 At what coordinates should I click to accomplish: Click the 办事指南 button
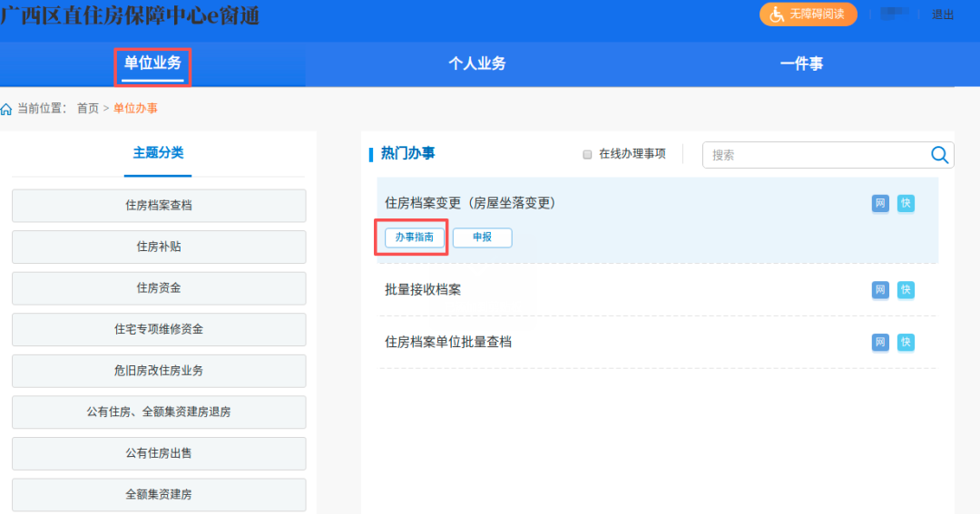415,238
